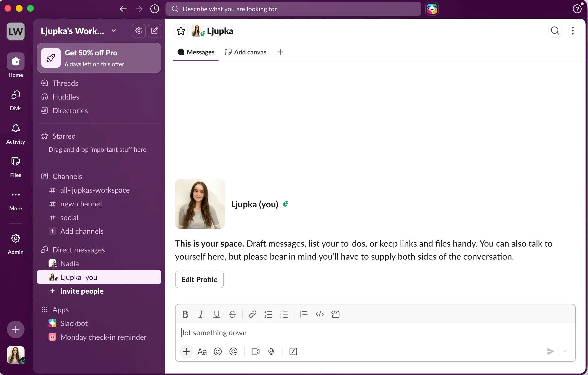
Task: Star this conversation
Action: 181,31
